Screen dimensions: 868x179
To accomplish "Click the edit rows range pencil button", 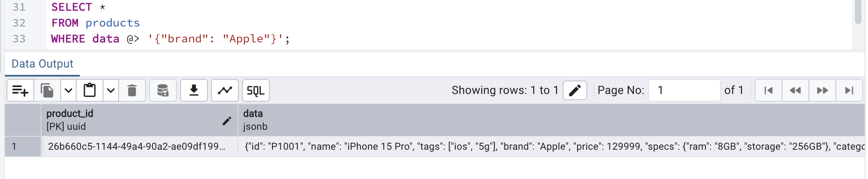I will click(x=575, y=90).
